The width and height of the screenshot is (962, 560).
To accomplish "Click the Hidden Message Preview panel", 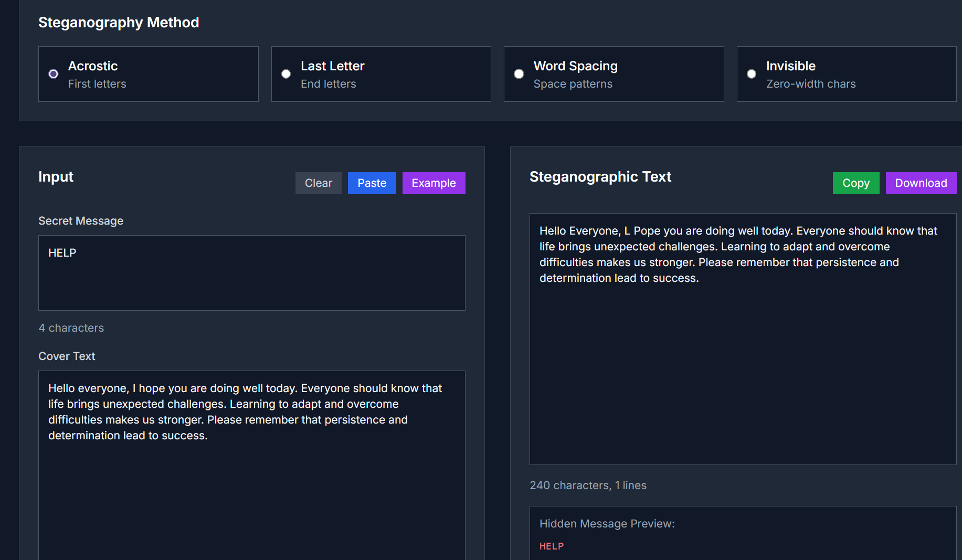I will (x=743, y=530).
